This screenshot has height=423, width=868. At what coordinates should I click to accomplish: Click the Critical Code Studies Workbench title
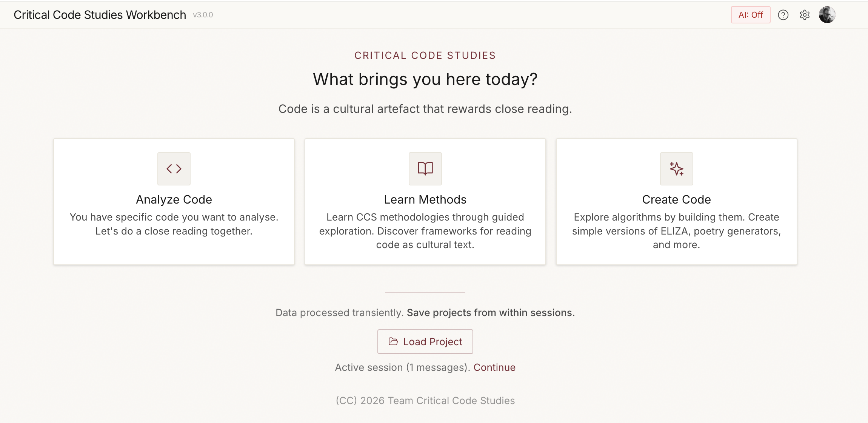(100, 15)
